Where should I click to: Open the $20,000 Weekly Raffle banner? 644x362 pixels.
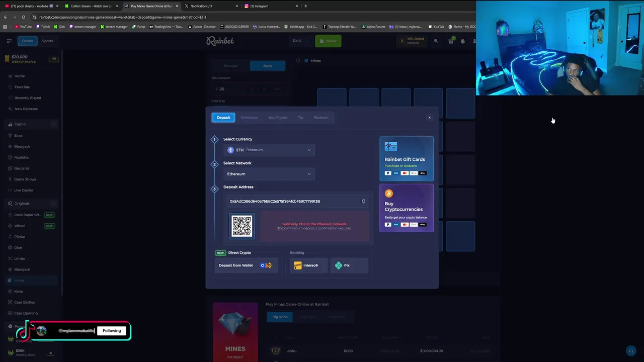coord(31,59)
